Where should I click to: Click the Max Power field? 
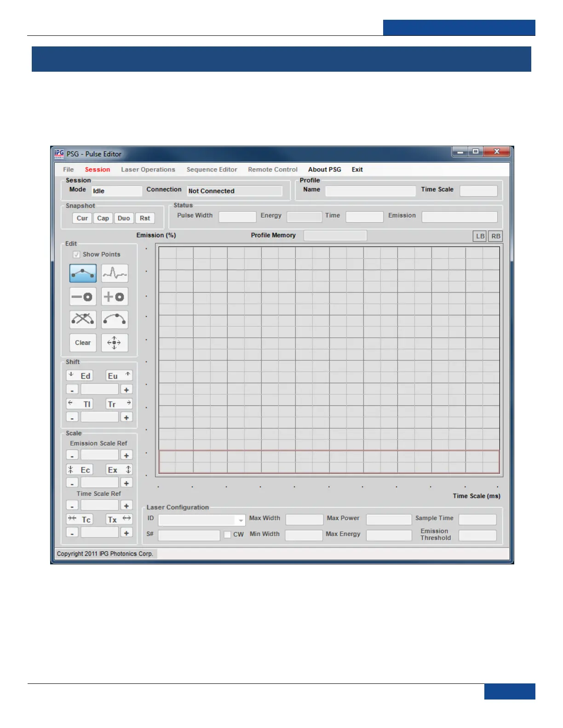(389, 520)
